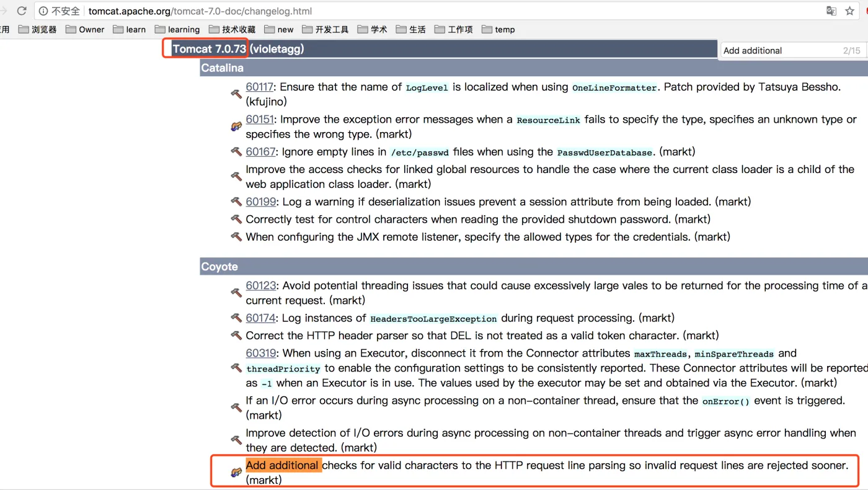Open the 开发工具 bookmarks folder
The image size is (868, 490).
pos(325,29)
